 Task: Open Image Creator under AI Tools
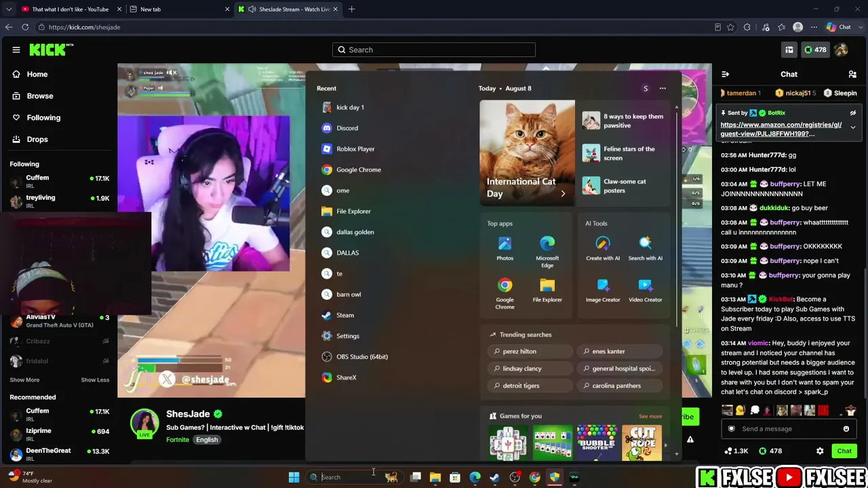coord(603,290)
